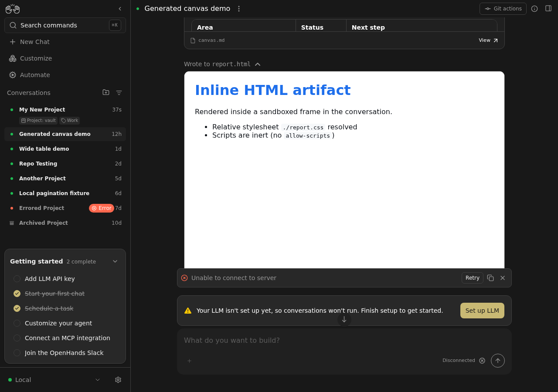This screenshot has height=392, width=558.
Task: Click the Project: vault chip
Action: [38, 121]
